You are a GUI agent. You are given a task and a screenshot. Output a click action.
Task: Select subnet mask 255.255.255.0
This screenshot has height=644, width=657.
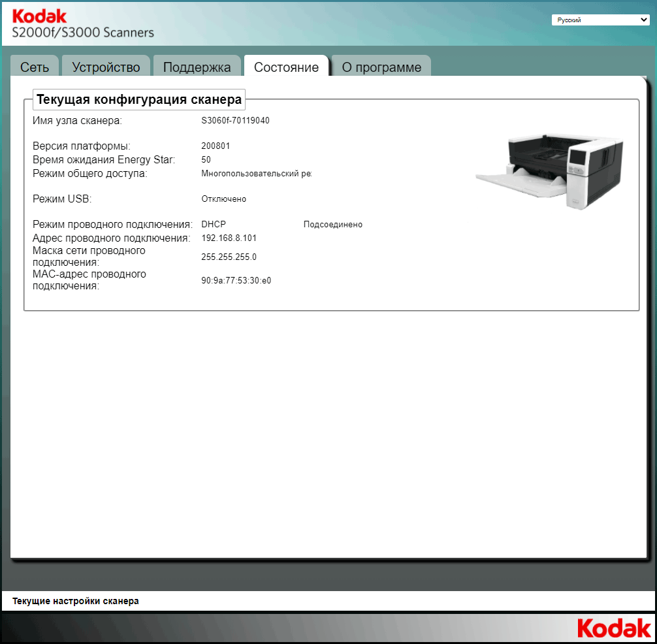[229, 257]
